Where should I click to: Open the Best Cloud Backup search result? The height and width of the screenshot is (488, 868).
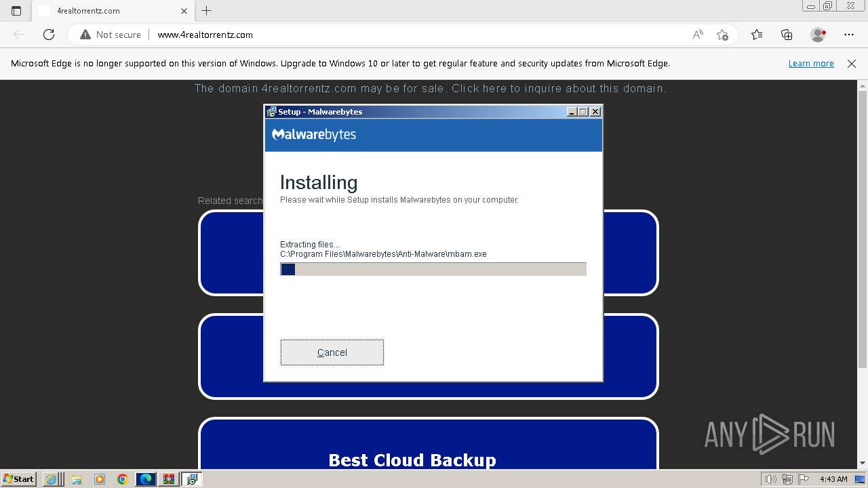pos(412,460)
